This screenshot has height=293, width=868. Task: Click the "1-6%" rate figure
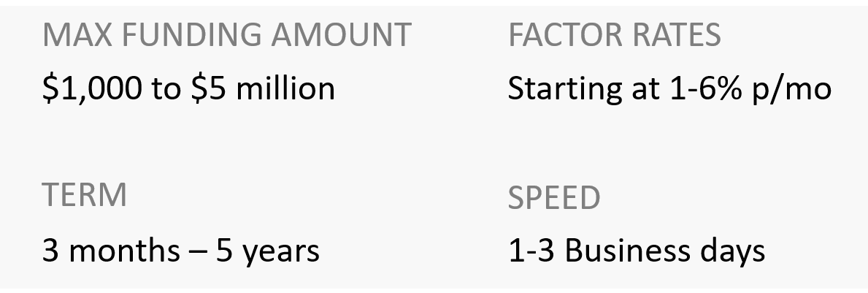point(702,89)
